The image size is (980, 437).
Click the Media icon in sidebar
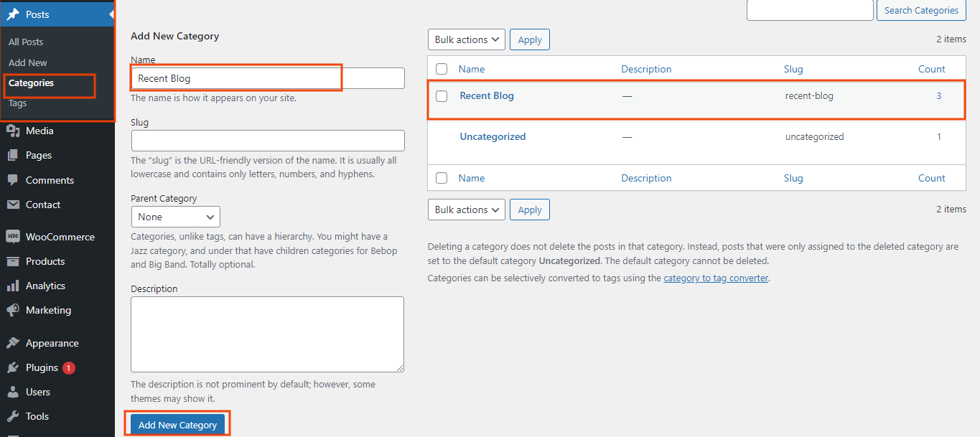tap(13, 131)
